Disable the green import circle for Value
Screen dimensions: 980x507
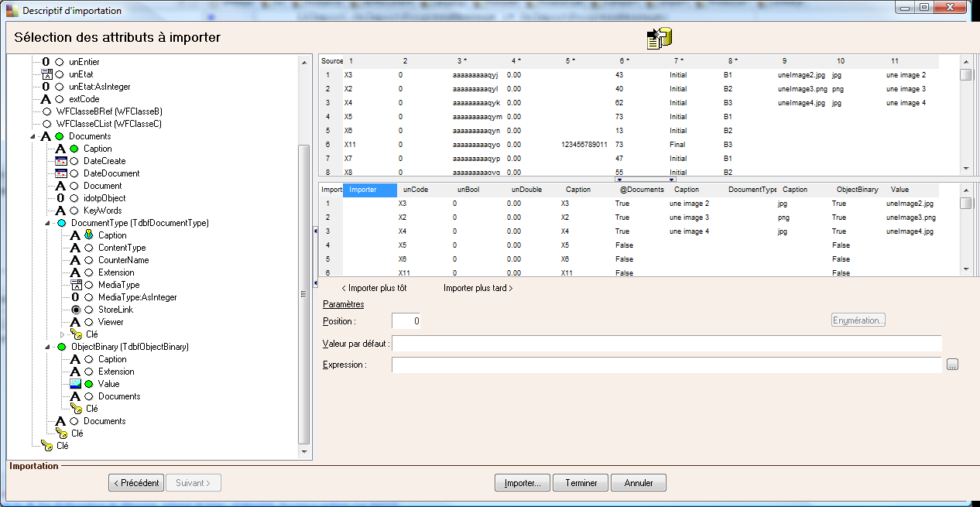[88, 384]
